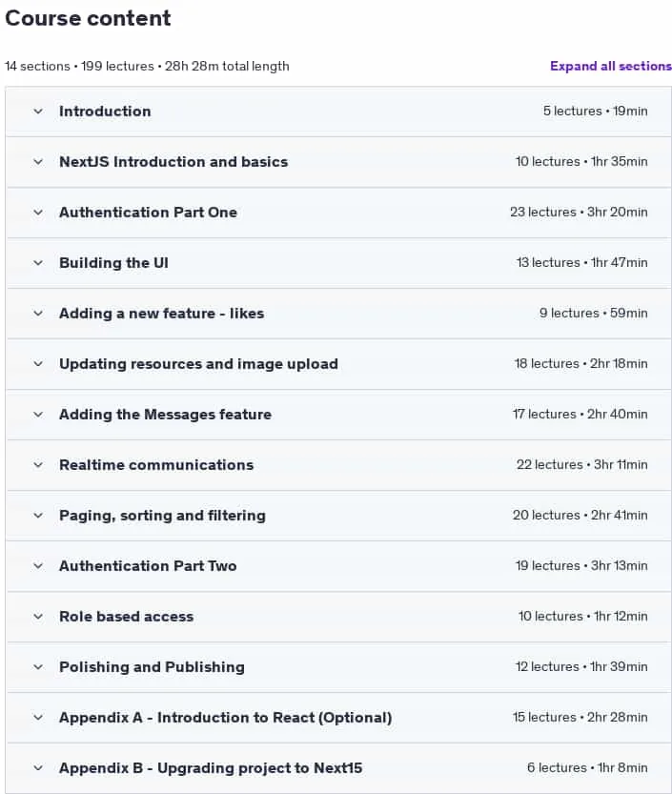
Task: Select Appendix A - Introduction to React title
Action: (x=225, y=718)
